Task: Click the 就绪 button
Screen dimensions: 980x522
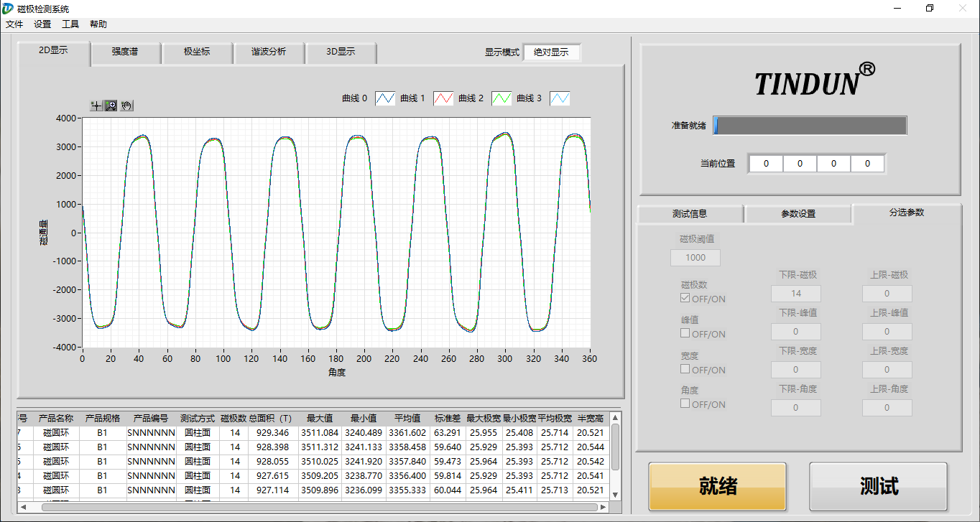Action: [x=718, y=486]
